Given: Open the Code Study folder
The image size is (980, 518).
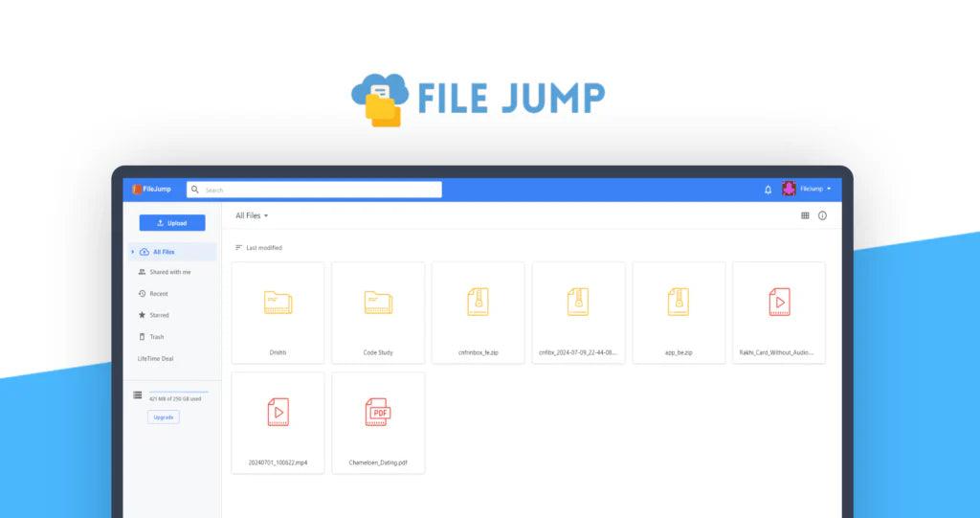Looking at the screenshot, I should point(378,312).
